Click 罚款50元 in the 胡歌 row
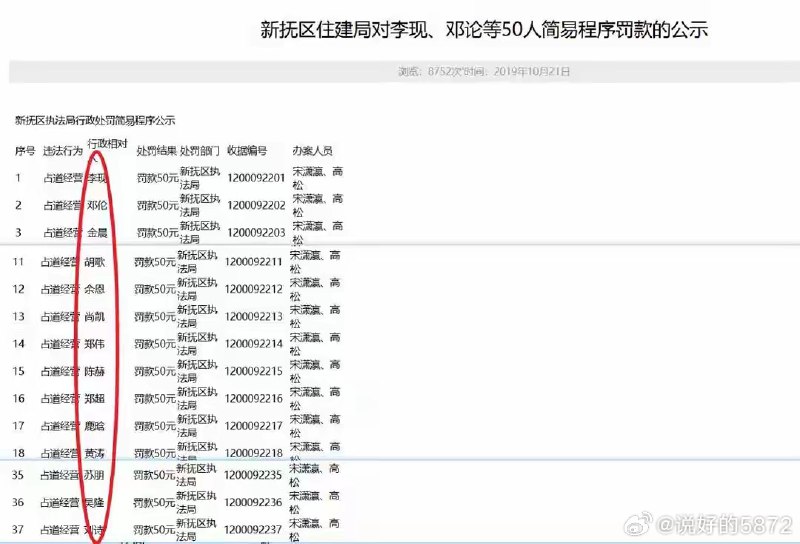This screenshot has width=800, height=544. (x=155, y=262)
